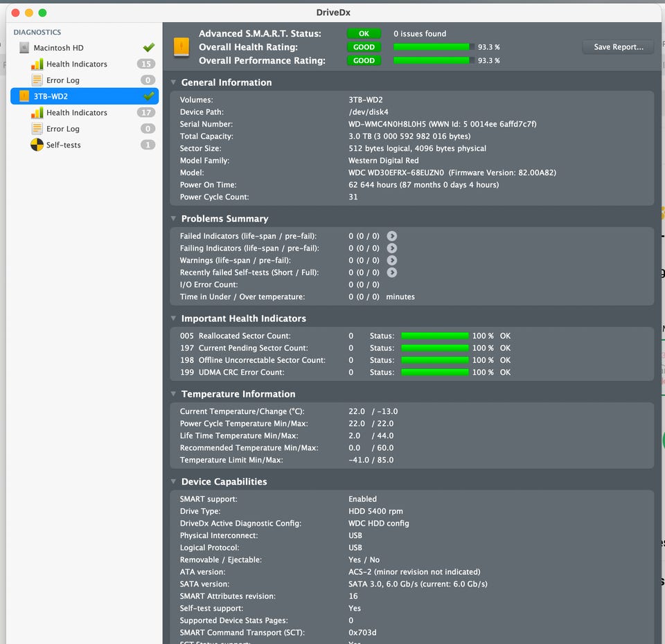The height and width of the screenshot is (644, 665).
Task: Collapse the General Information section
Action: click(173, 82)
